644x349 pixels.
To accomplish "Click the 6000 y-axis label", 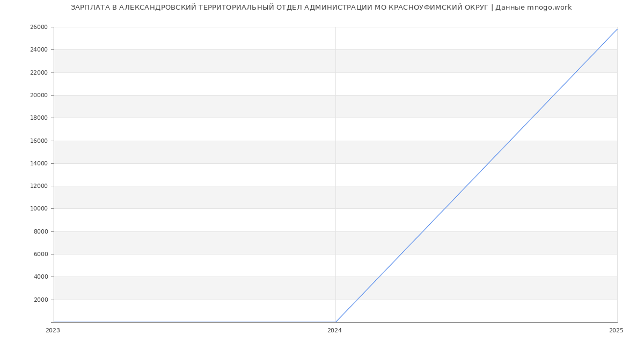I will coord(41,255).
